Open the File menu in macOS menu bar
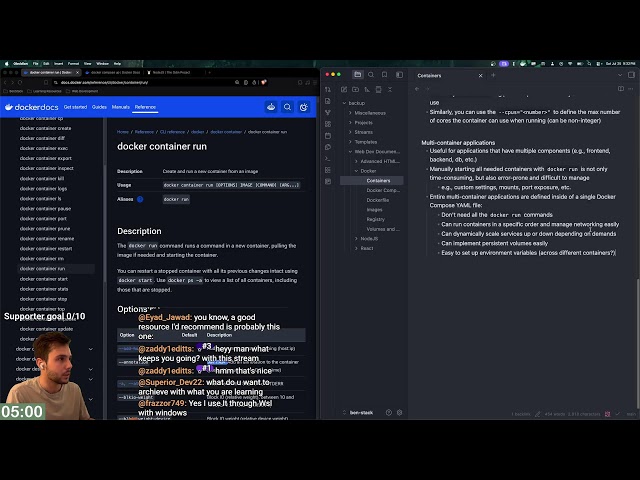640x480 pixels. (36, 64)
